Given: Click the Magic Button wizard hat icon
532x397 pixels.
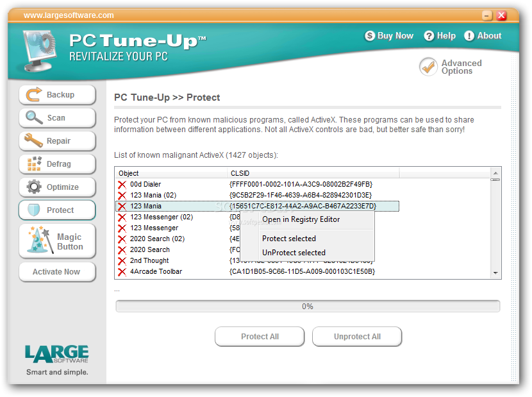Looking at the screenshot, I should [40, 240].
